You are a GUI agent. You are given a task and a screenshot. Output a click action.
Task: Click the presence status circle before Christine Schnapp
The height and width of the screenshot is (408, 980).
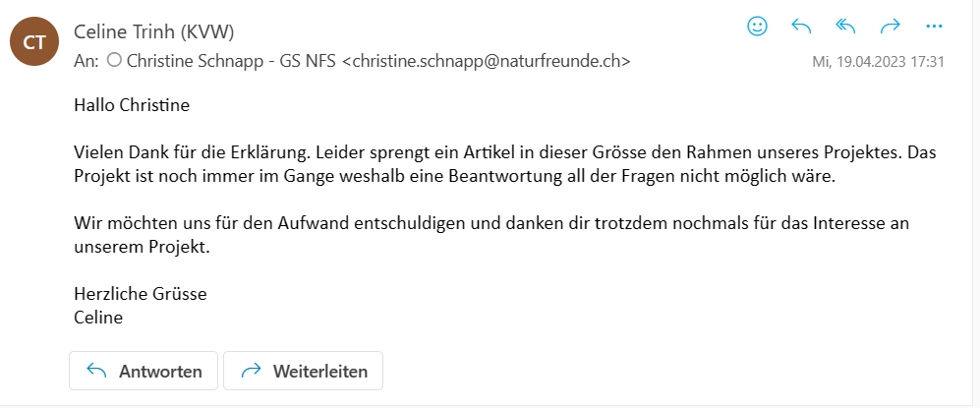[113, 61]
